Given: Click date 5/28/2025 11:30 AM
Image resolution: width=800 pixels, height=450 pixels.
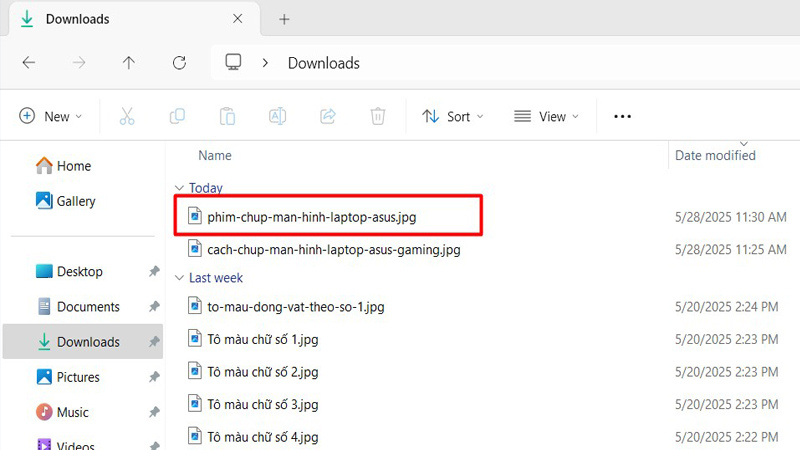Looking at the screenshot, I should click(x=731, y=217).
